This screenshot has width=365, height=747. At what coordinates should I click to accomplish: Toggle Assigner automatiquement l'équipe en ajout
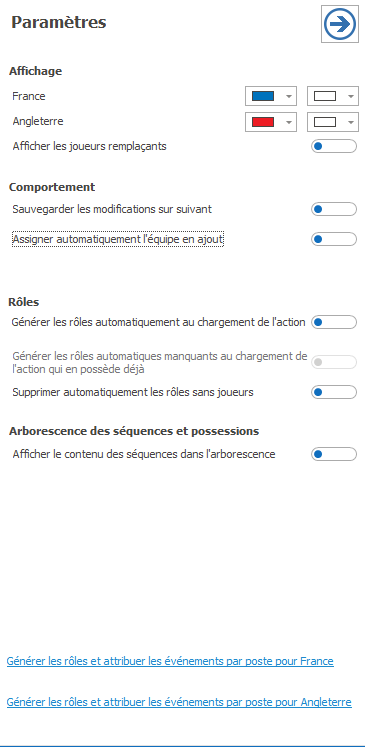[334, 239]
